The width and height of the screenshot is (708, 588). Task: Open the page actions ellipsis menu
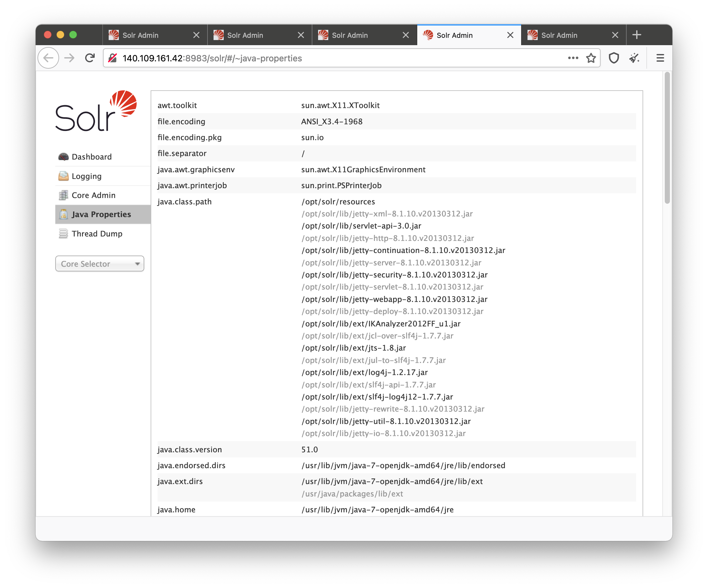pyautogui.click(x=573, y=58)
